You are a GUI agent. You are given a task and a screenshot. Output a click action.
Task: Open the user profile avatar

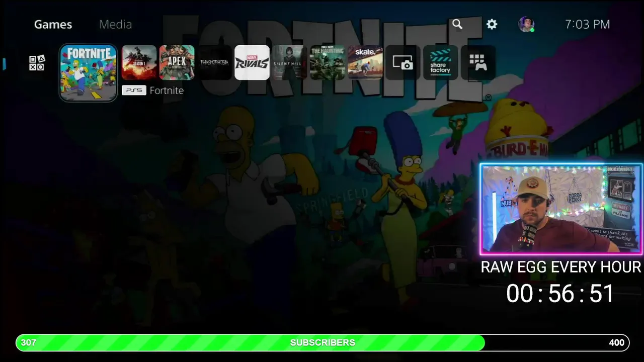(526, 24)
